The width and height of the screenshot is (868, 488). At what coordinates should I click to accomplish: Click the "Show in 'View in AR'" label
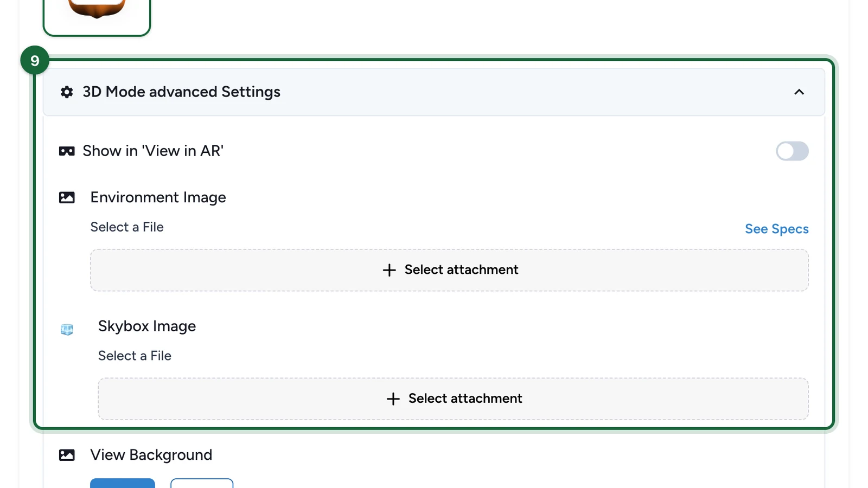tap(153, 151)
